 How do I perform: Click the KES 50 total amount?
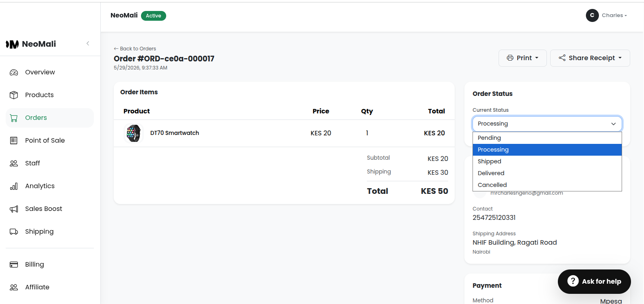click(434, 191)
